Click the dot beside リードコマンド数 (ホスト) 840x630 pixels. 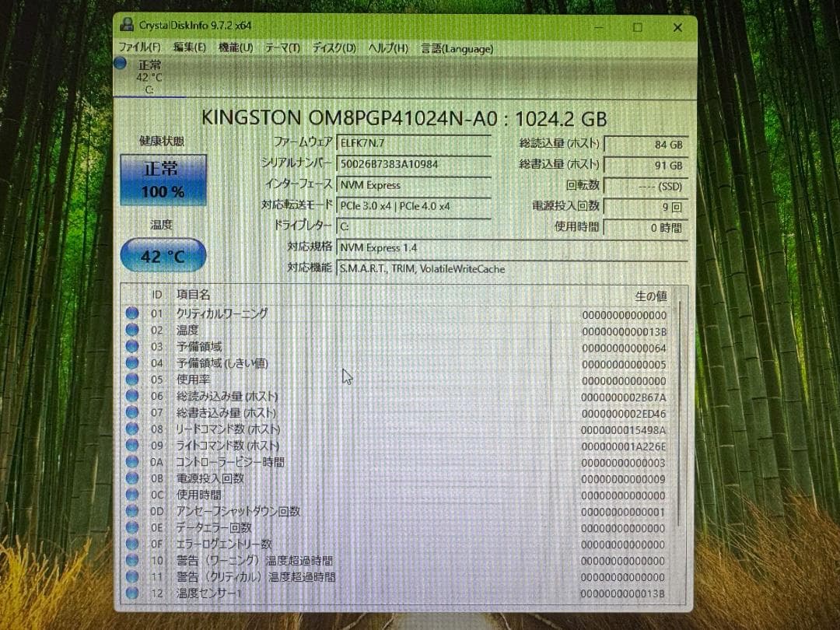[x=131, y=429]
